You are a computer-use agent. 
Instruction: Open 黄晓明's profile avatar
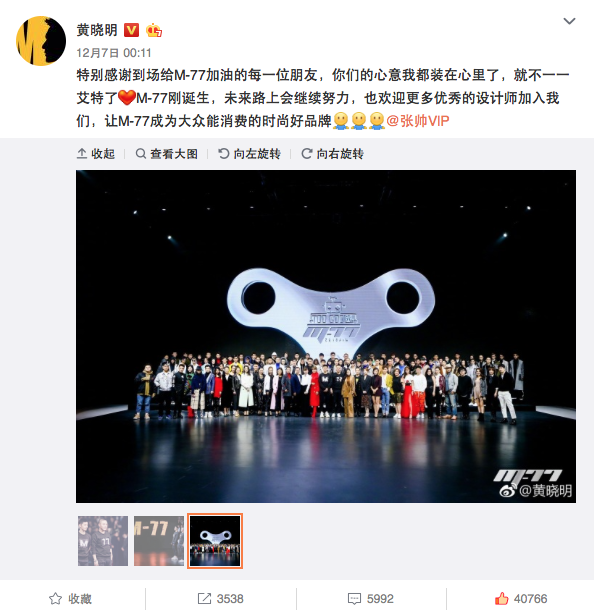click(41, 41)
